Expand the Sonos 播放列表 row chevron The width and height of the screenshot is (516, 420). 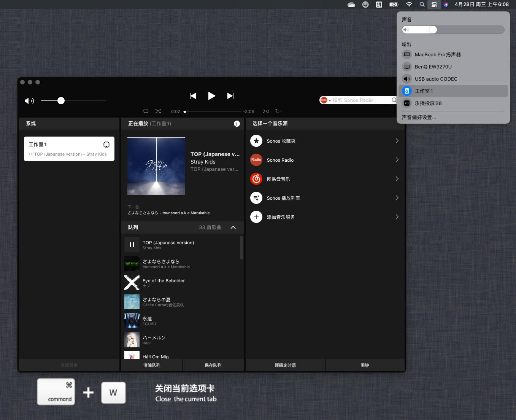click(x=397, y=198)
